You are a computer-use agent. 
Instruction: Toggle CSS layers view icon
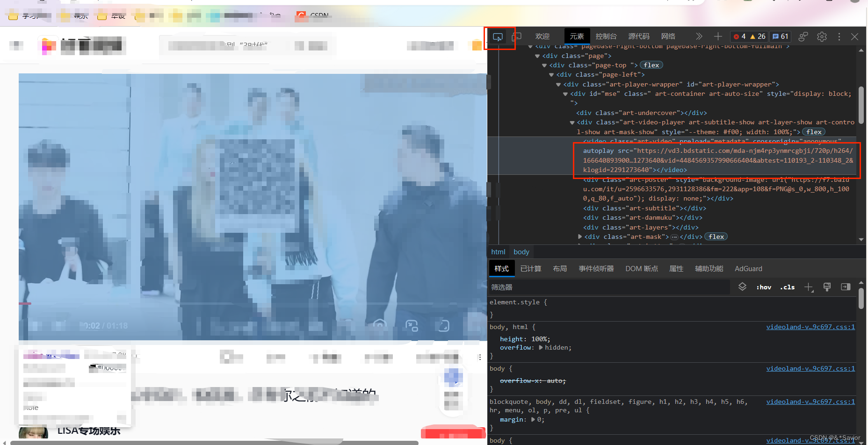742,287
